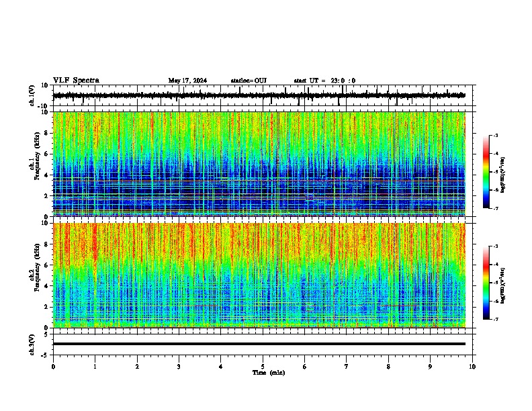Click the ch.1 spectrogram color scale bar
Screen dimensions: 532x411
(x=486, y=172)
